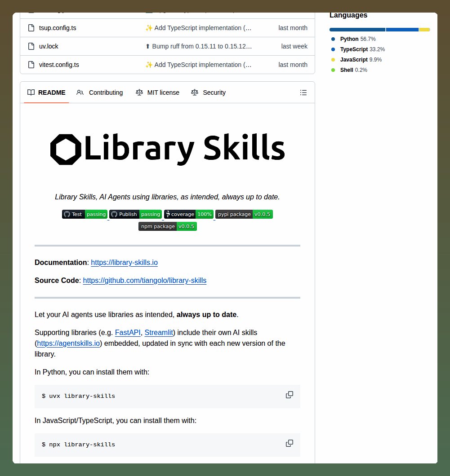450x476 pixels.
Task: Click file icon beside vitest.config.ts
Action: click(31, 65)
